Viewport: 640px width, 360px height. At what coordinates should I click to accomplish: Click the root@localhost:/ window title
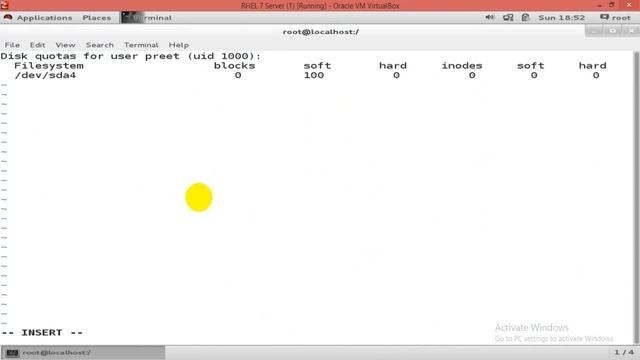pyautogui.click(x=321, y=31)
